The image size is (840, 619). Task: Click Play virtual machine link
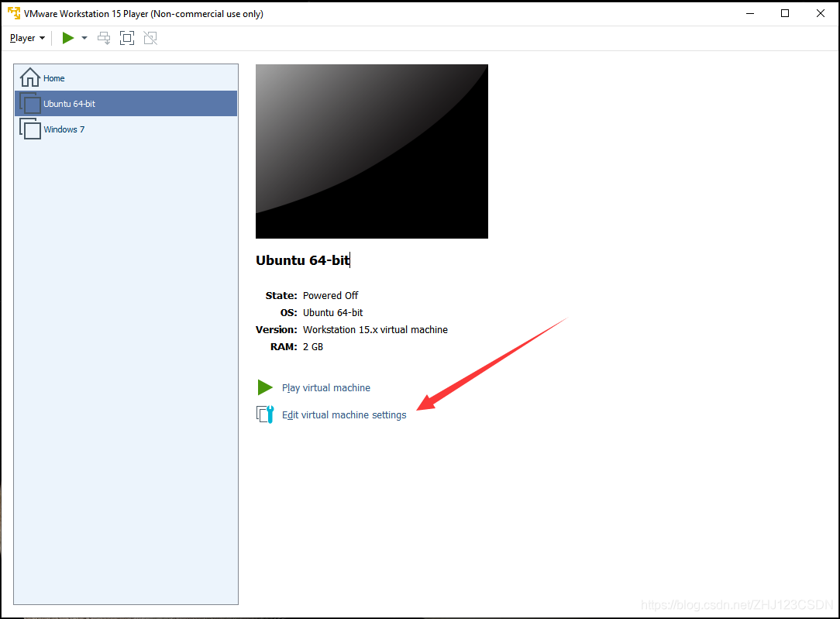[325, 387]
